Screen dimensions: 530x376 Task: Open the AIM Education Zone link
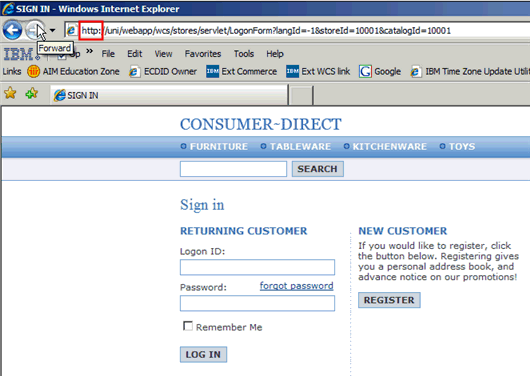point(81,71)
